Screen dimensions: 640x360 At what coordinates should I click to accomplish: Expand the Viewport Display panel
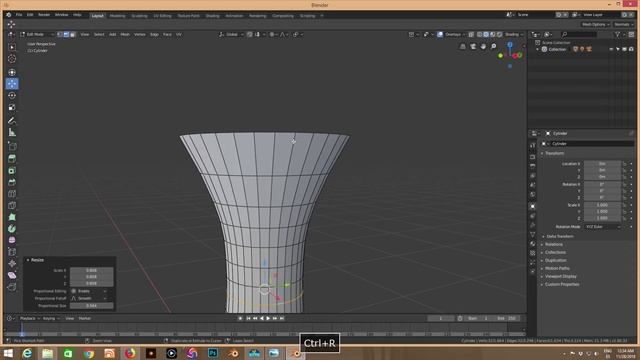pos(561,276)
